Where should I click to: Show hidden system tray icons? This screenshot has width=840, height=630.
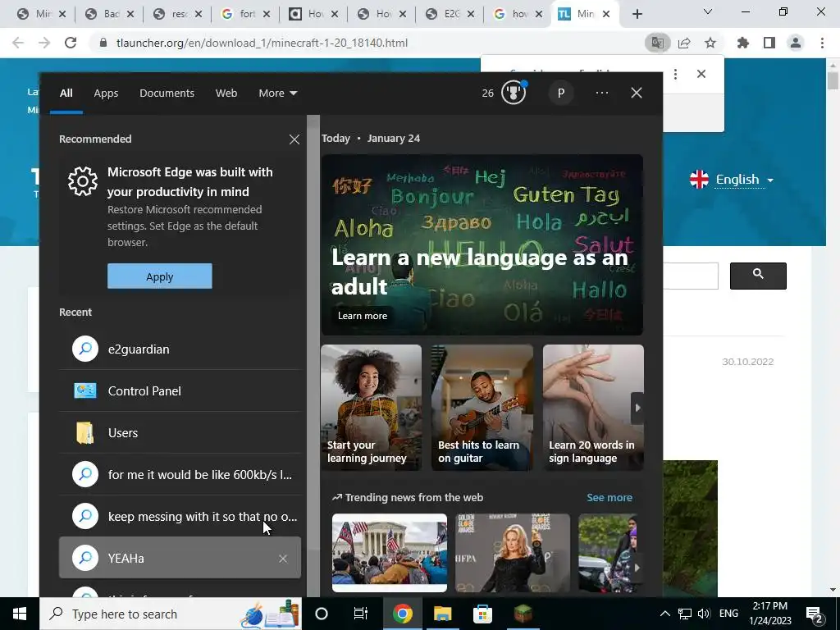664,614
